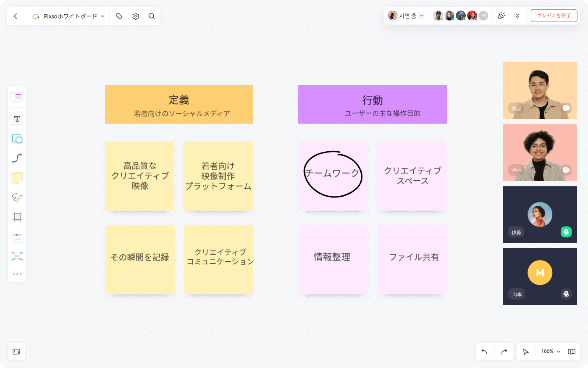Select the 若者向け映像制作プラットフォーム sticky note

coord(218,176)
